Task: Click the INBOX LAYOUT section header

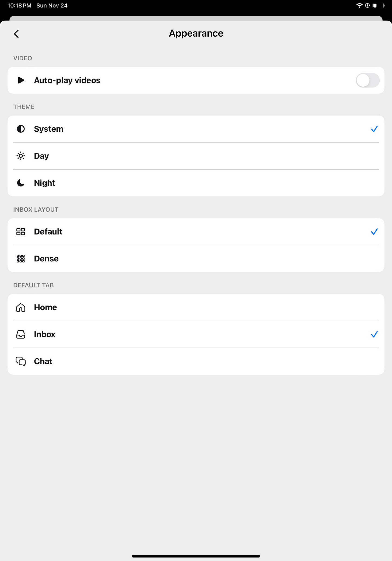Action: [36, 209]
